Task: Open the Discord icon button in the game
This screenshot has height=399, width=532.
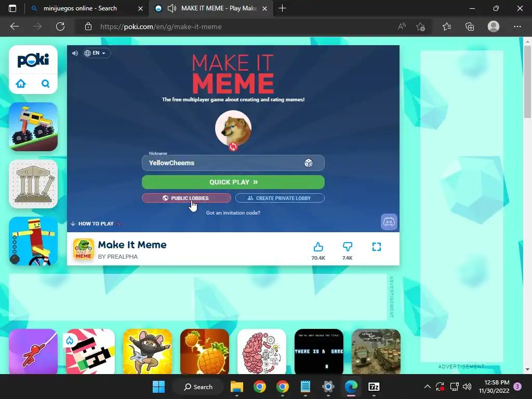Action: coord(389,222)
